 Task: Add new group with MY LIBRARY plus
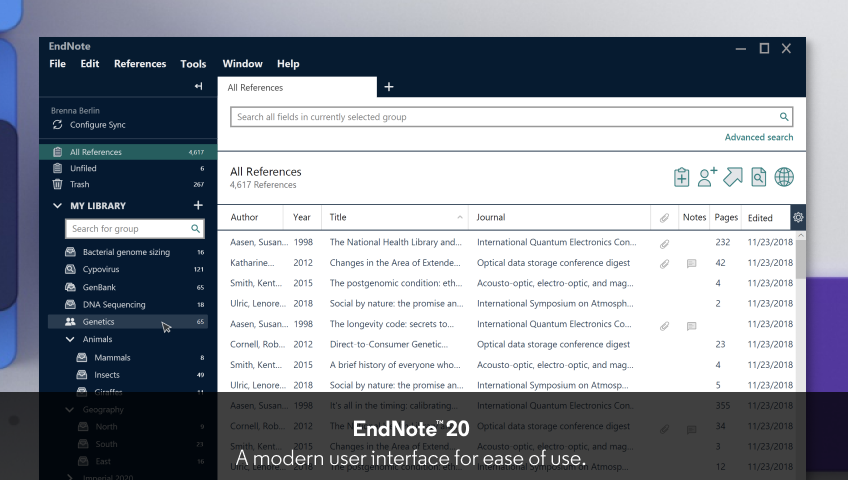coord(198,205)
